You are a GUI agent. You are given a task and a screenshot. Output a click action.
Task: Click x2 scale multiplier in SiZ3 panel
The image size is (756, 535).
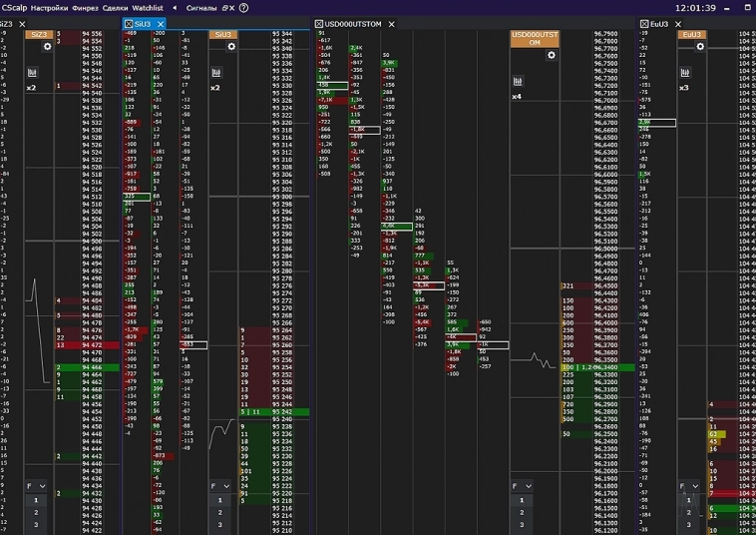[31, 88]
